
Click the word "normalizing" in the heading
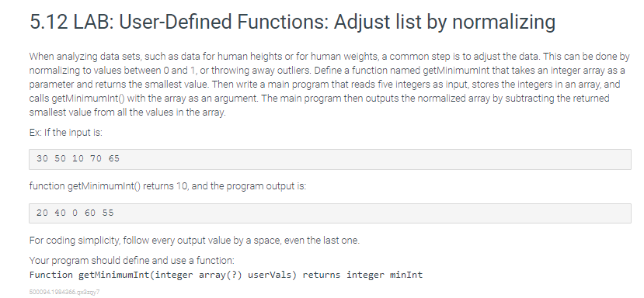(504, 23)
